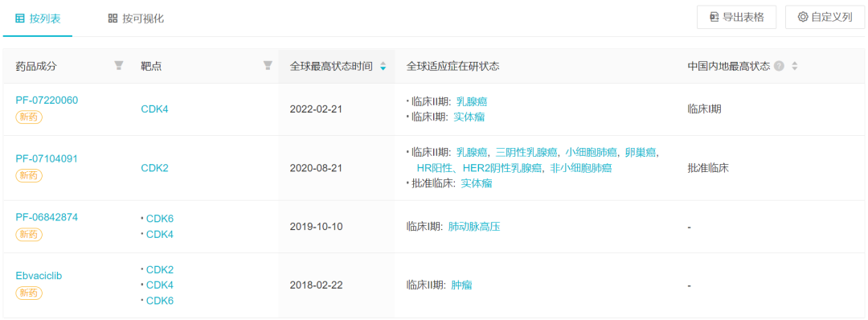Select the date 2022-02-21
868x320 pixels.
tap(316, 109)
